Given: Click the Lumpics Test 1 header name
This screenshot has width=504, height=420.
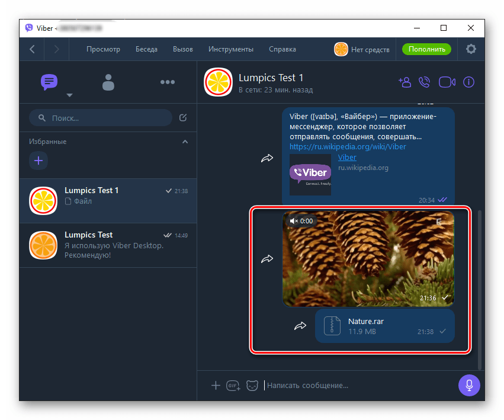Looking at the screenshot, I should click(271, 78).
